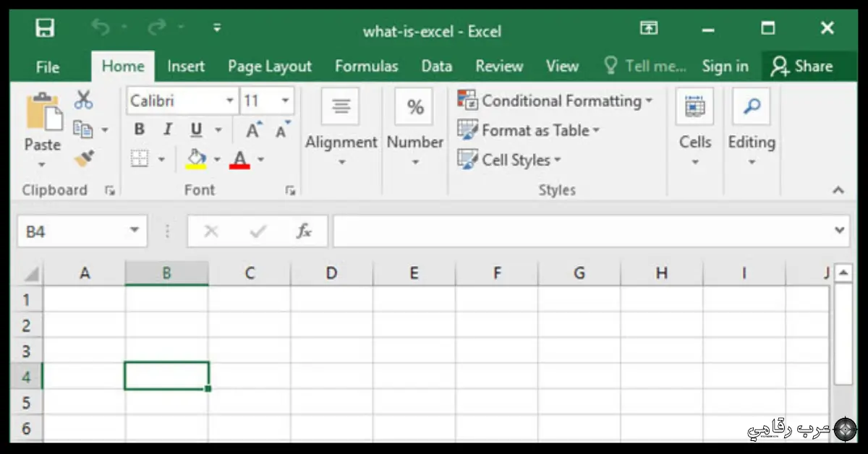The image size is (868, 454).
Task: Open the Copy icon
Action: 85,129
